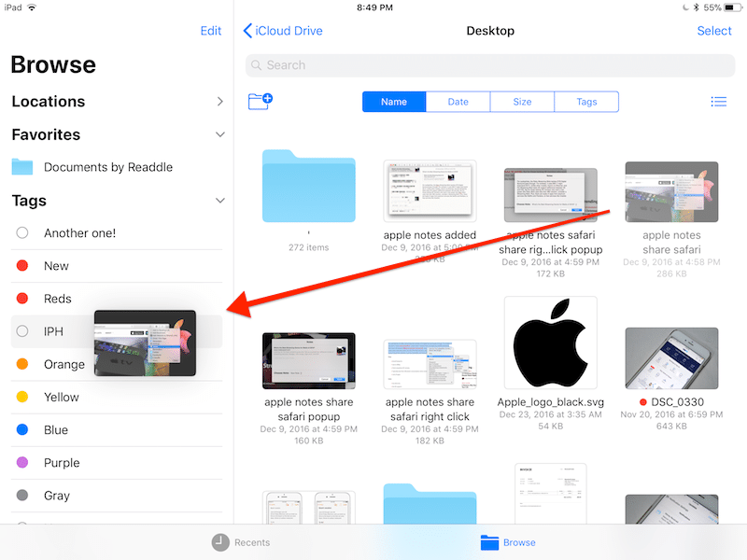Tap the Search field

(490, 65)
